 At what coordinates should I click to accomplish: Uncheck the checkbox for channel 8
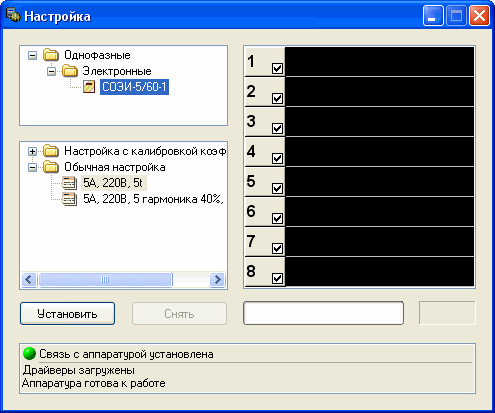point(277,278)
